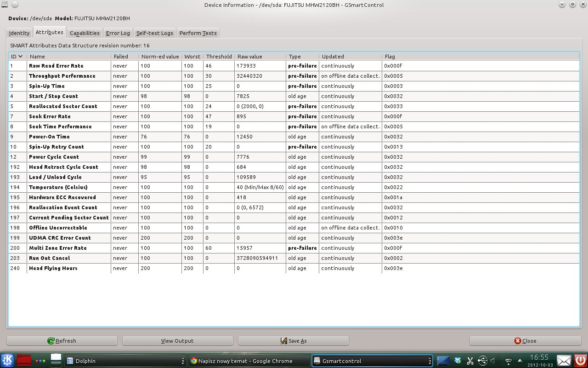The image size is (588, 368).
Task: Select the Head Flying Hours row
Action: (294, 268)
